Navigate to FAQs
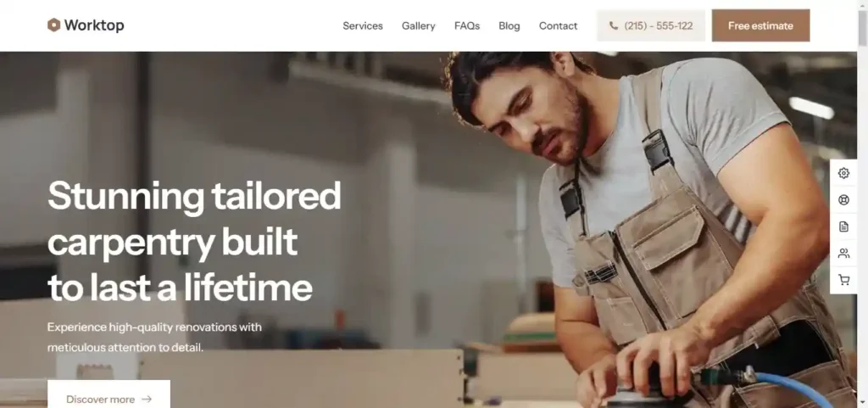The height and width of the screenshot is (408, 868). click(467, 26)
